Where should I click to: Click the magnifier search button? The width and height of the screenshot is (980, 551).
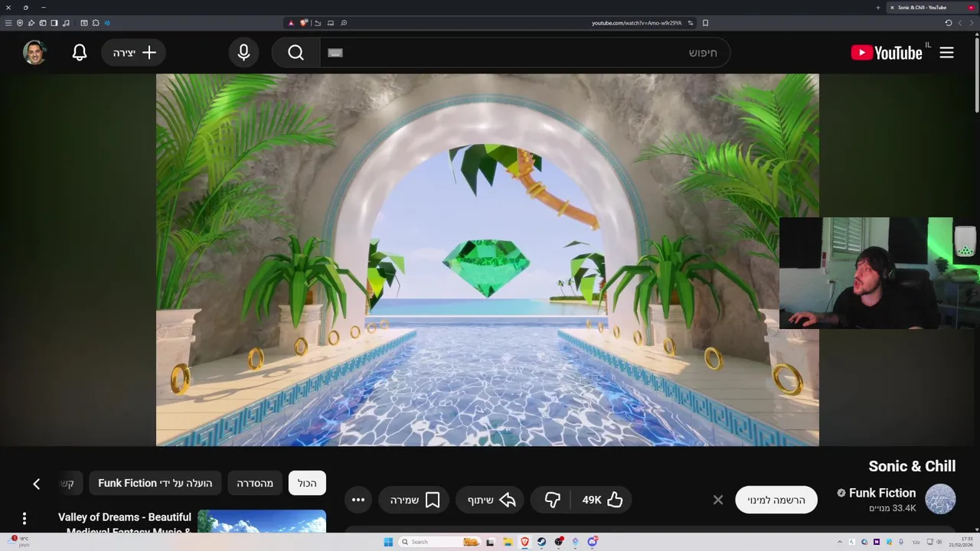pos(296,52)
